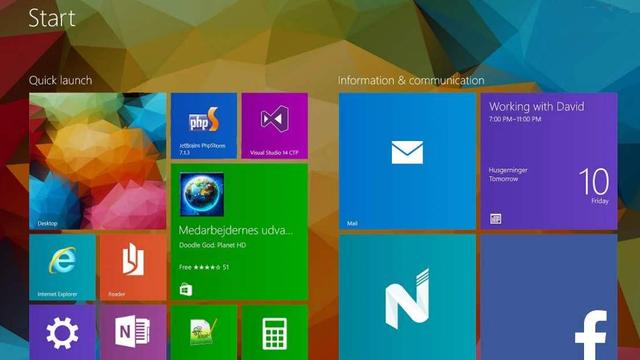The height and width of the screenshot is (360, 640).
Task: Launch OneNote
Action: (133, 333)
